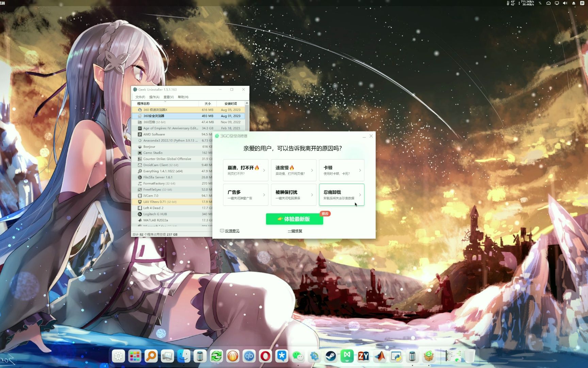Viewport: 588px width, 368px height.
Task: Click the green 体验最新版 button
Action: pyautogui.click(x=294, y=219)
